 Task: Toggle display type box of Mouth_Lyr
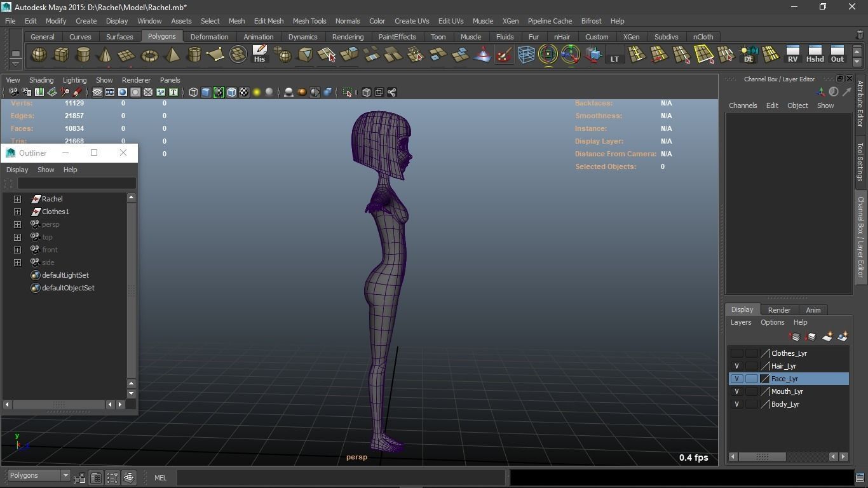[752, 391]
